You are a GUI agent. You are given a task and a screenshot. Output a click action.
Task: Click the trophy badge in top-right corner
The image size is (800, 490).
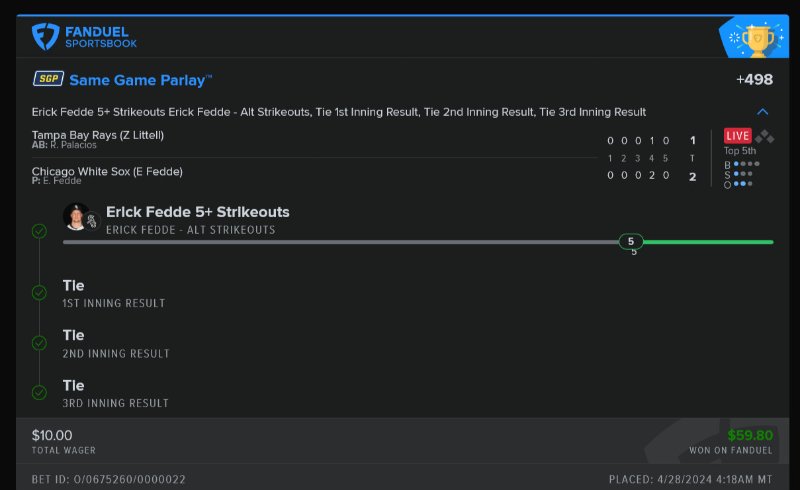pos(757,40)
